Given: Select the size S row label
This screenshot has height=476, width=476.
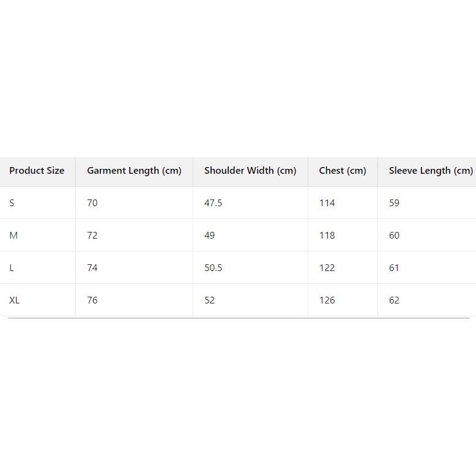Looking at the screenshot, I should click(12, 203).
